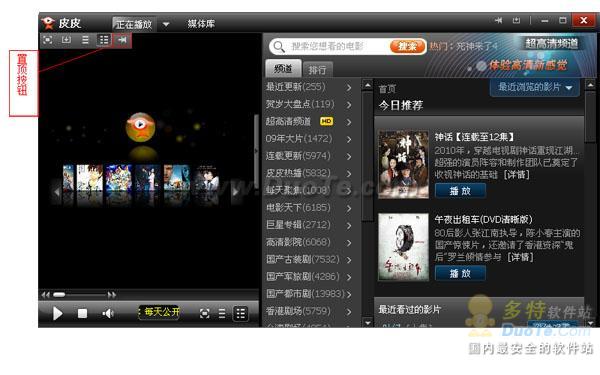
Task: Click the magnifier icon in search box
Action: 279,47
